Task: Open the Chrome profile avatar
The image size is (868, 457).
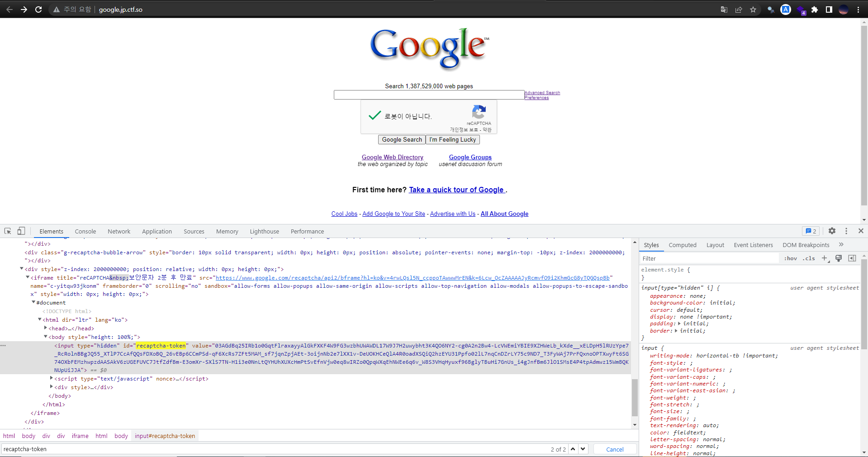Action: click(x=844, y=10)
